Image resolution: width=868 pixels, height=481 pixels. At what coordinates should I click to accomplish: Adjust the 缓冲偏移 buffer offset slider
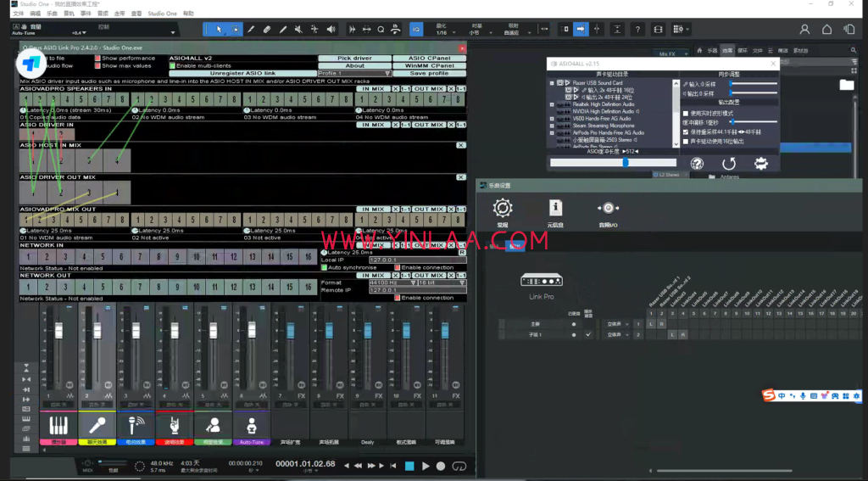pyautogui.click(x=732, y=122)
